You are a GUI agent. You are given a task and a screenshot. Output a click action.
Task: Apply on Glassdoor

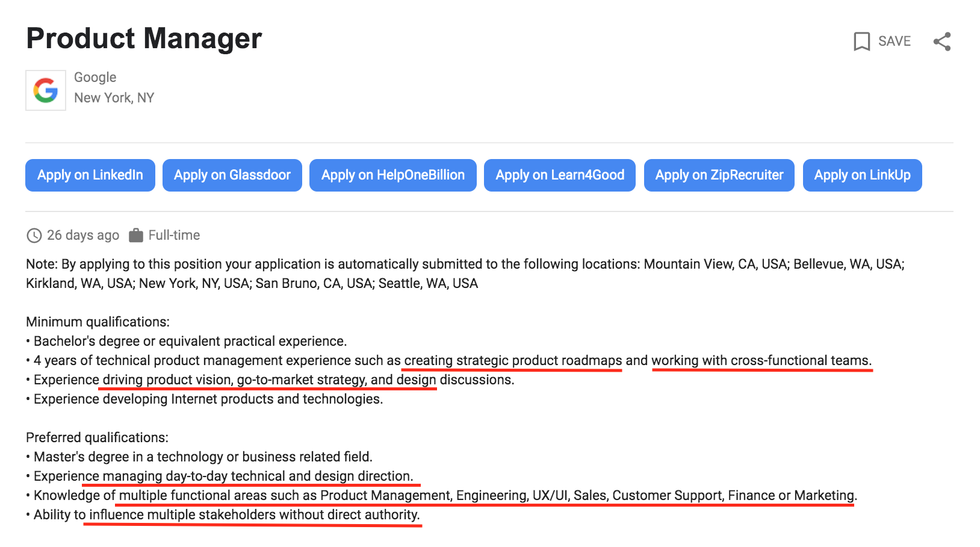click(x=232, y=175)
